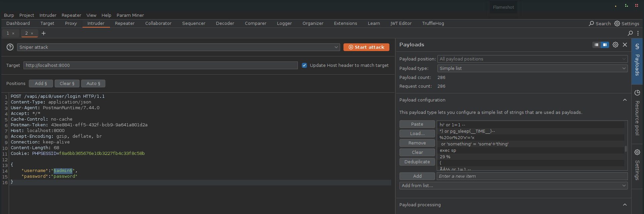Open Settings side panel icon
This screenshot has height=214, width=644.
pos(637,165)
